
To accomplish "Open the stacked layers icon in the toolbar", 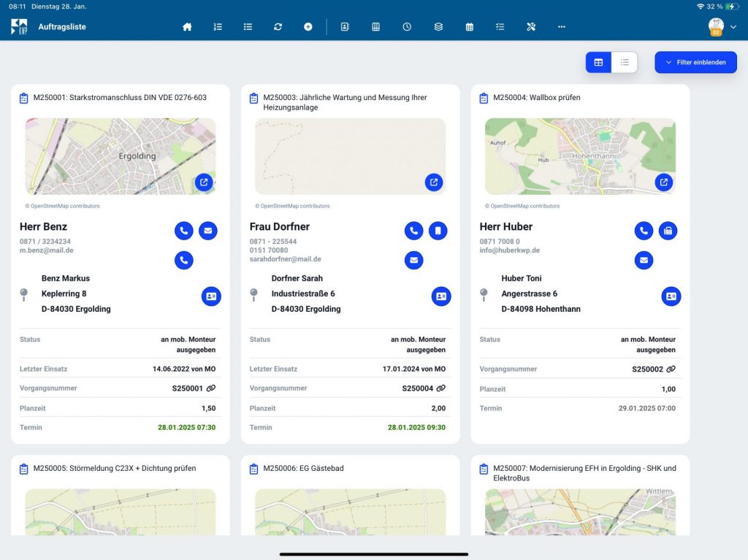I will [x=438, y=27].
